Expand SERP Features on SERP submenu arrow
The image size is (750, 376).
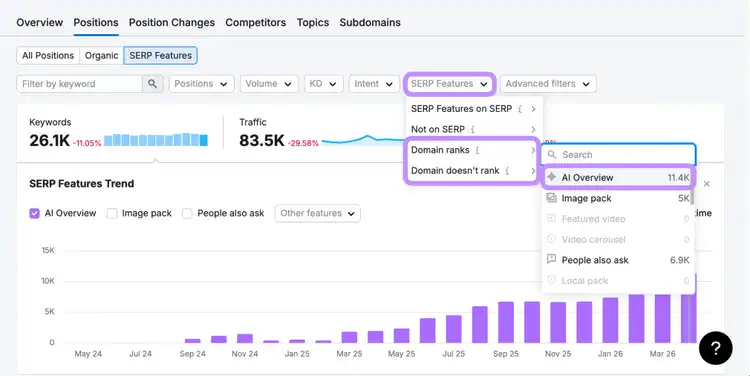click(x=533, y=109)
